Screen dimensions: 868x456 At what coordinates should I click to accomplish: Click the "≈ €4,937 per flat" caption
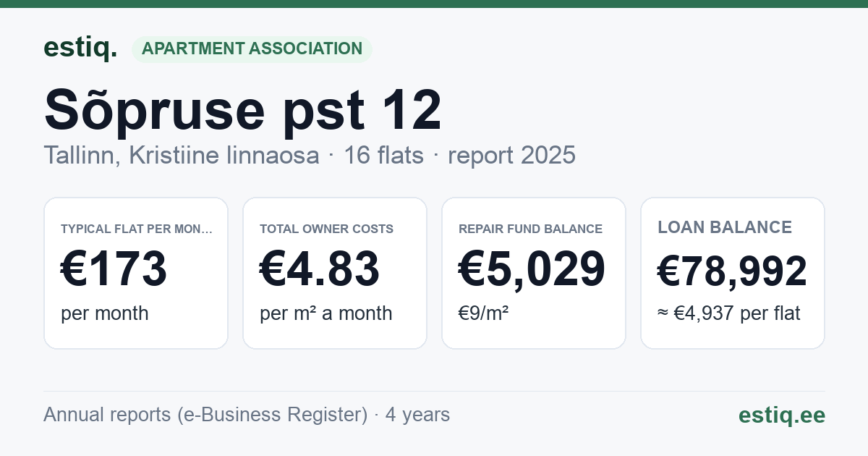[x=729, y=313]
